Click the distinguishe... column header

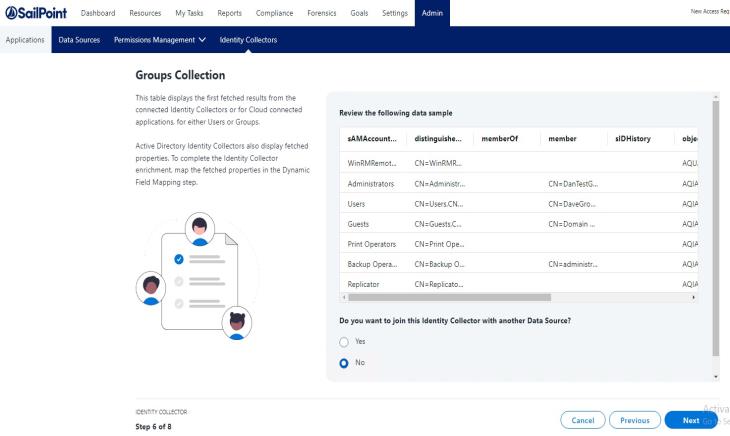[438, 139]
